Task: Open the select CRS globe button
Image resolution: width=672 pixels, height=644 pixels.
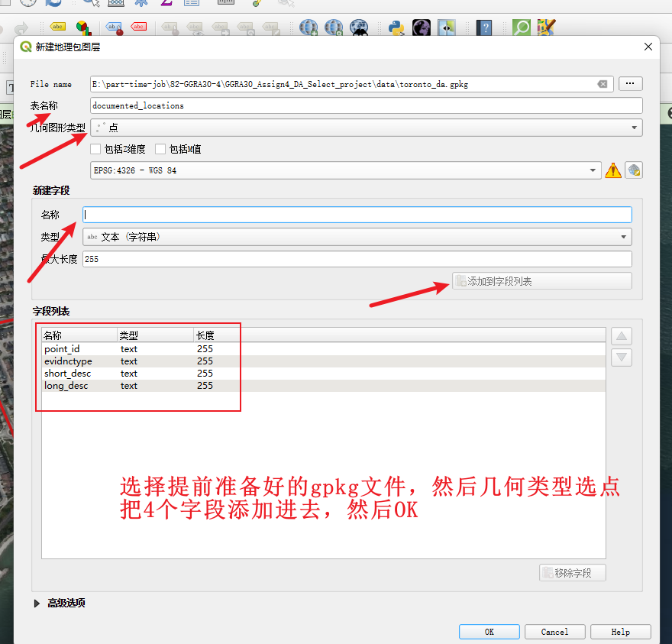Action: (633, 170)
